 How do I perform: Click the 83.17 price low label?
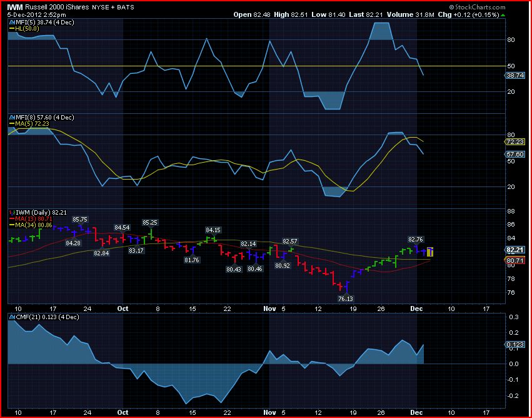(x=136, y=250)
